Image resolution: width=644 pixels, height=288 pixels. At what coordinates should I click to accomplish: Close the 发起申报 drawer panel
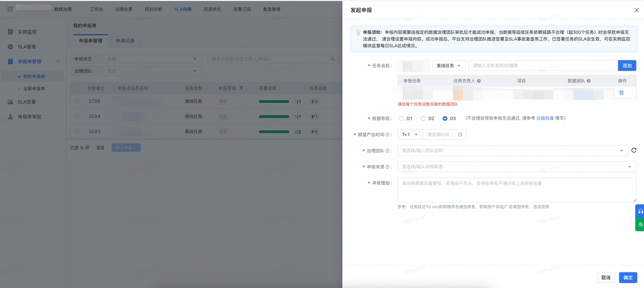click(x=636, y=10)
